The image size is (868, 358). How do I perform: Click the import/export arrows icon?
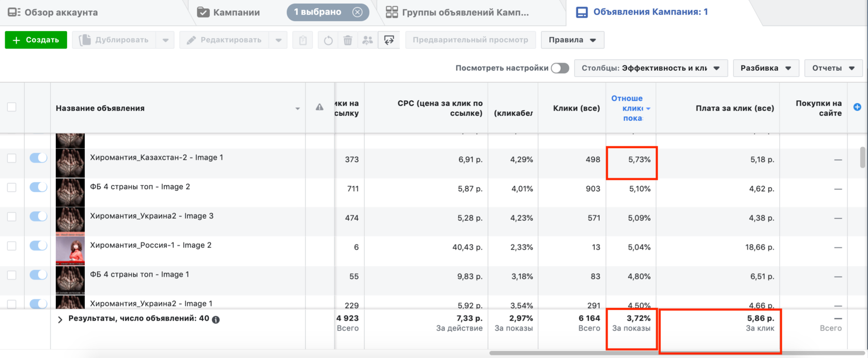tap(389, 40)
